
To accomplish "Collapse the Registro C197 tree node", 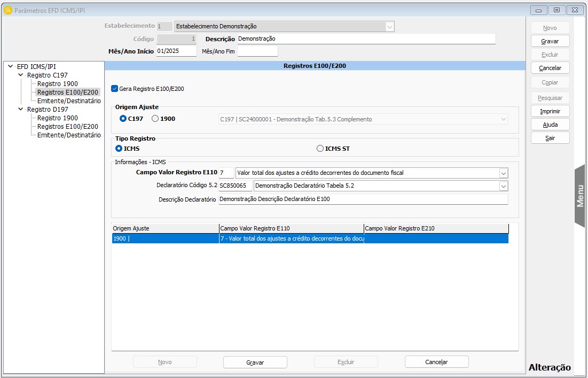I will pyautogui.click(x=21, y=75).
